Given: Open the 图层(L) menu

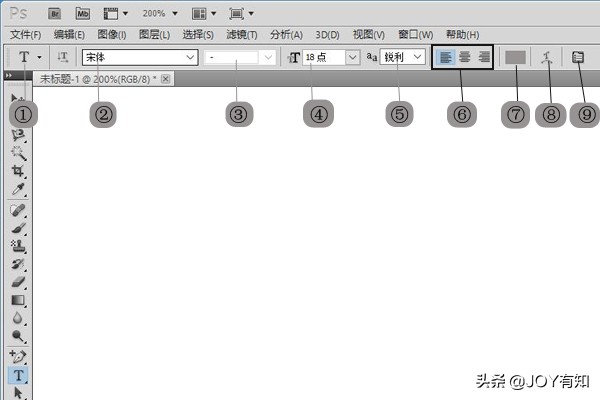Looking at the screenshot, I should pyautogui.click(x=154, y=35).
